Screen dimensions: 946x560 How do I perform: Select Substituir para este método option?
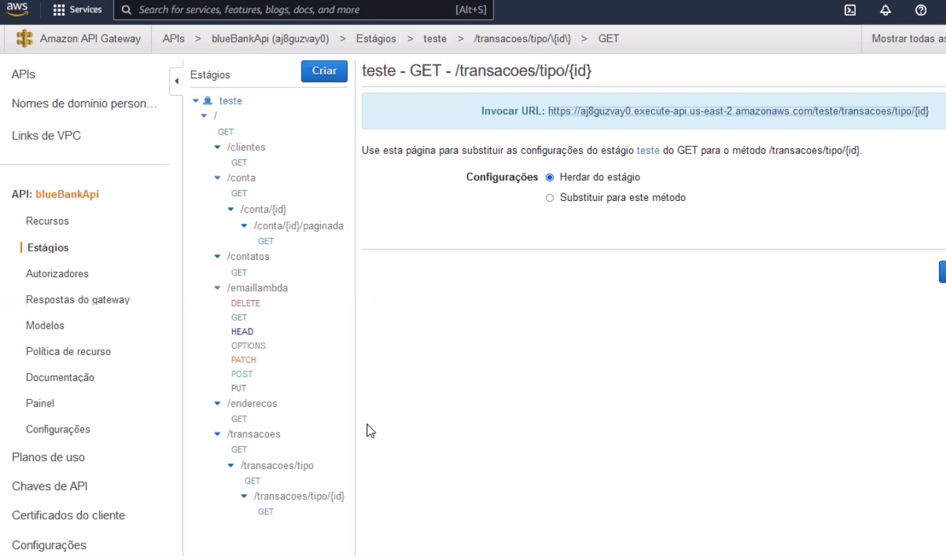(550, 198)
